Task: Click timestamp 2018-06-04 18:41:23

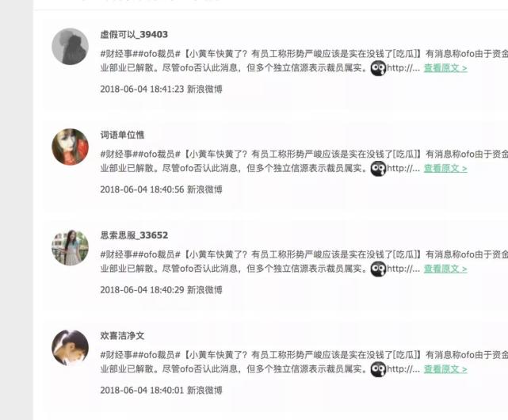Action: (x=142, y=89)
